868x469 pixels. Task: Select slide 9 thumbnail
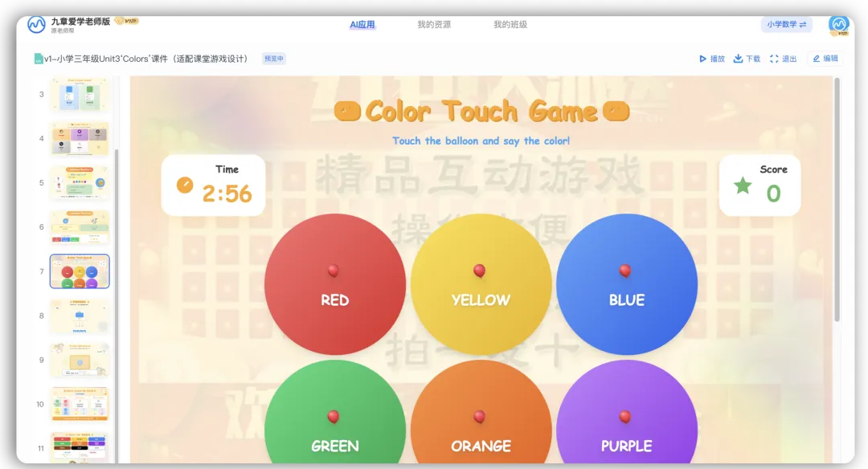(x=80, y=360)
